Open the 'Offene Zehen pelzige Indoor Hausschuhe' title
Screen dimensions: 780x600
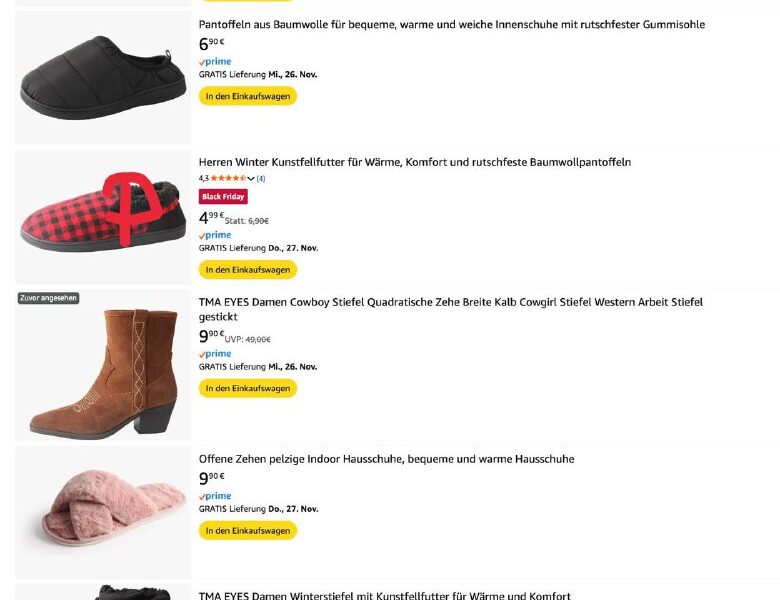click(386, 459)
